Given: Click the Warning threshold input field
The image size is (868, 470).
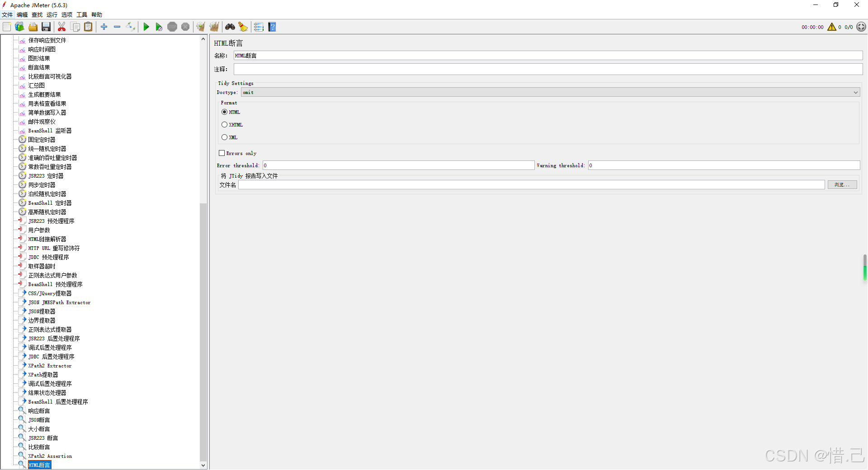Looking at the screenshot, I should 724,165.
